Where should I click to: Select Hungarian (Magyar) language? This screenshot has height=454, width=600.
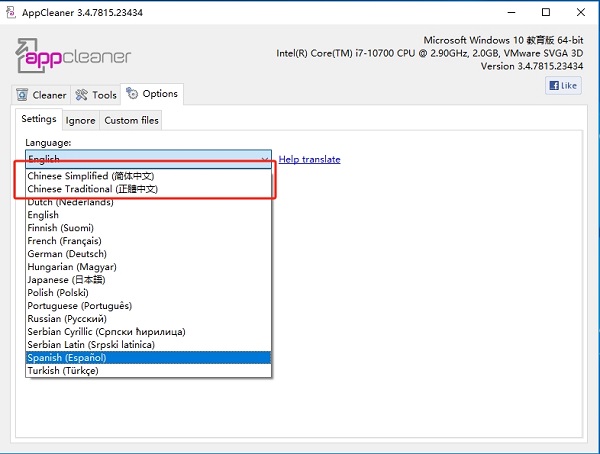tap(149, 267)
